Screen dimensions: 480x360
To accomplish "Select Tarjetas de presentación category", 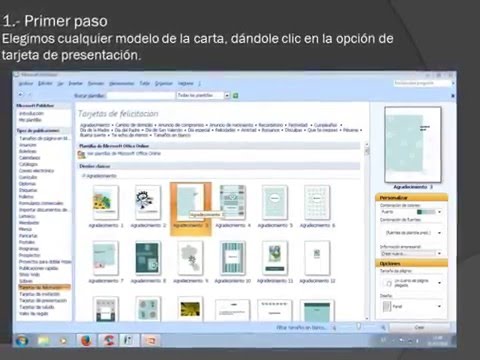I will point(43,301).
